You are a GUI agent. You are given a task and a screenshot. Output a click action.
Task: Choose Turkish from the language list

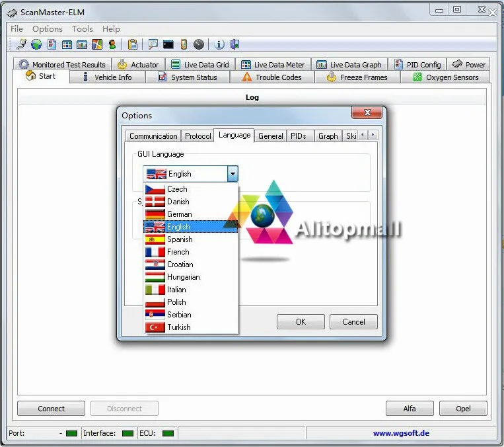point(191,327)
